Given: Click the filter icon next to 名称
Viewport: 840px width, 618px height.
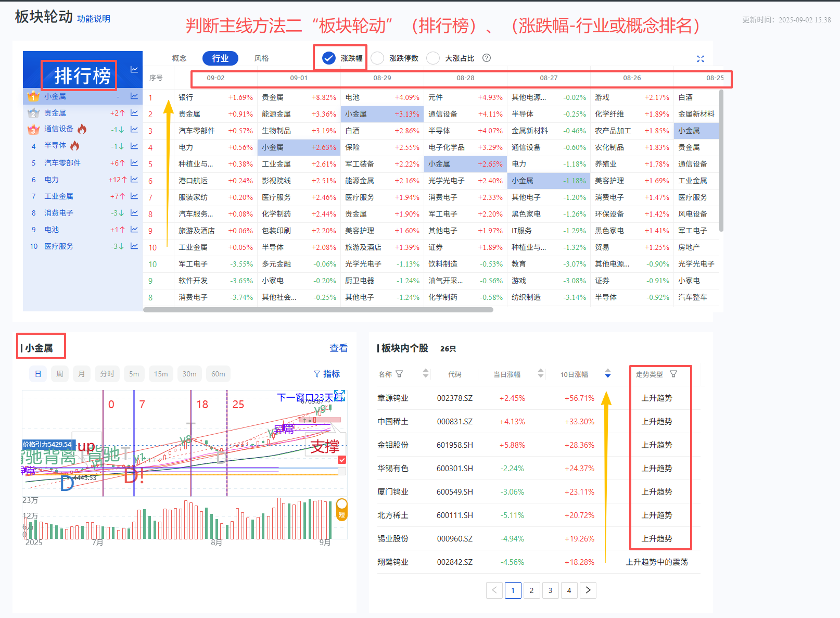Looking at the screenshot, I should click(x=399, y=374).
